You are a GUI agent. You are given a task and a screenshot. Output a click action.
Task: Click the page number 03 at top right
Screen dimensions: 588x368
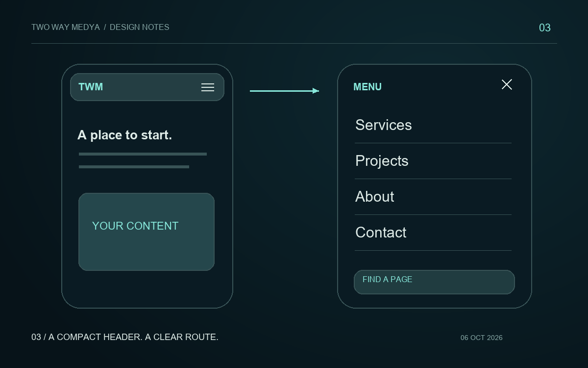[545, 28]
